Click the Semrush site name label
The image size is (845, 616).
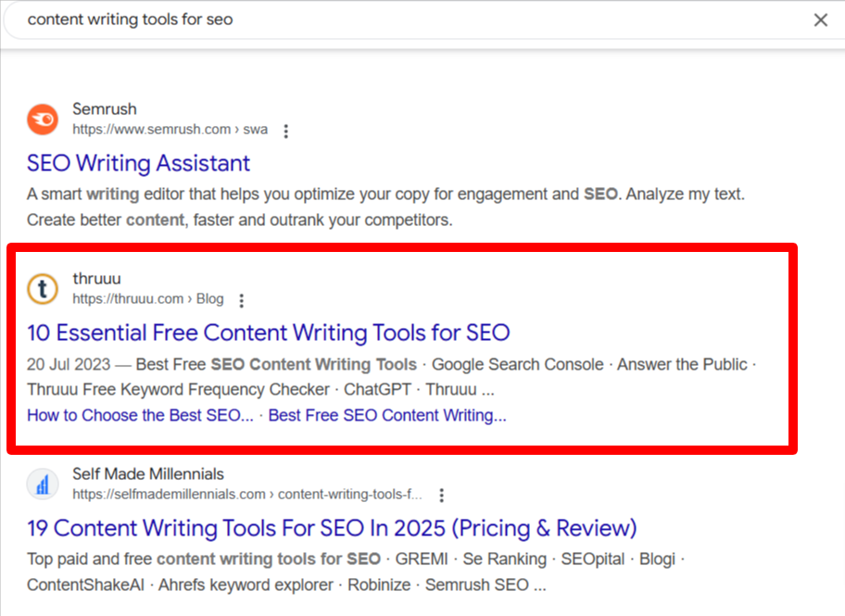tap(105, 109)
